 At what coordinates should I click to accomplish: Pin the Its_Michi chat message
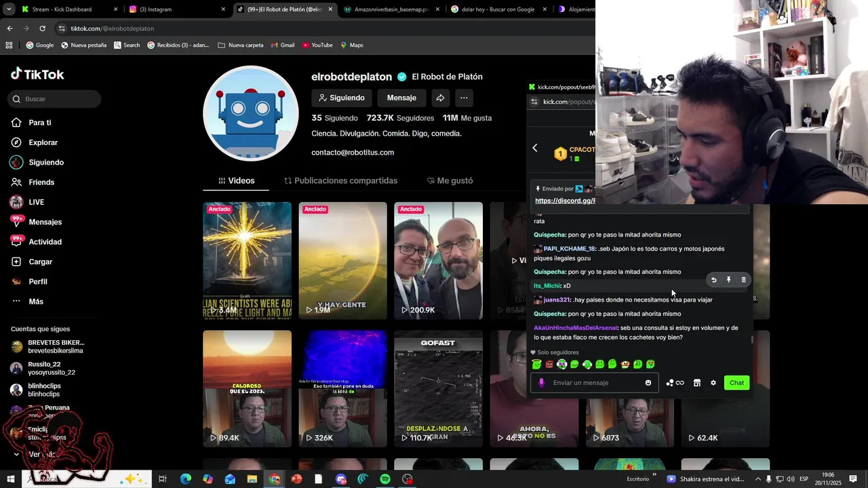[x=728, y=280]
